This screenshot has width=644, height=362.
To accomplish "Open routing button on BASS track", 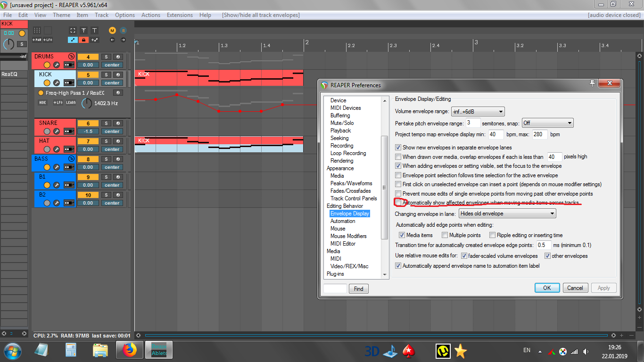I will pos(69,167).
